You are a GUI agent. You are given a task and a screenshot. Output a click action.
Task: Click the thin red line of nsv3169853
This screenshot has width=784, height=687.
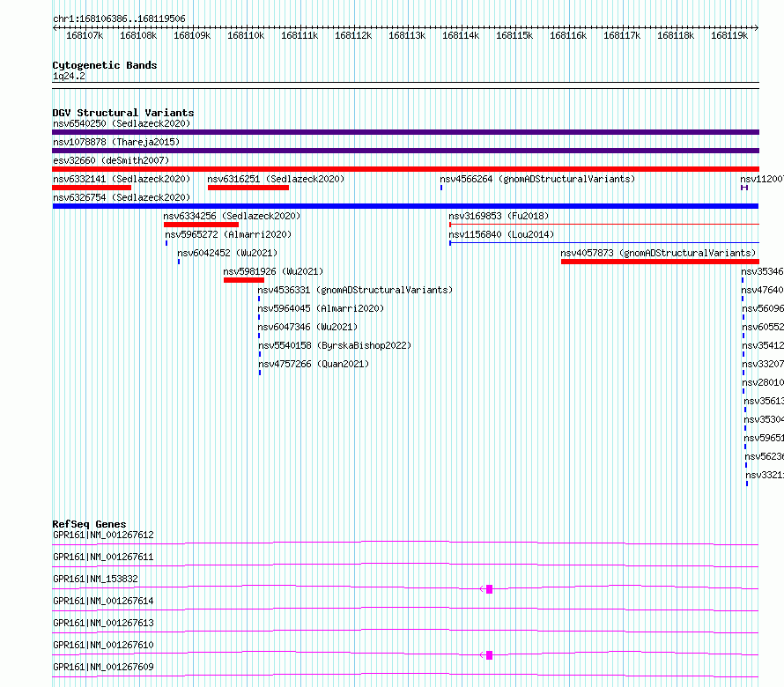click(604, 225)
